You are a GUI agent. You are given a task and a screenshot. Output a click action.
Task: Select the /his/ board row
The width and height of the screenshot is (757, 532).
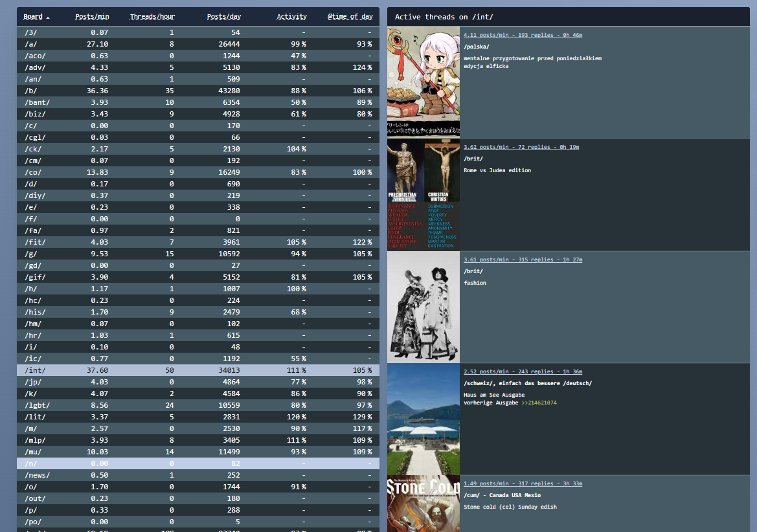pyautogui.click(x=198, y=312)
